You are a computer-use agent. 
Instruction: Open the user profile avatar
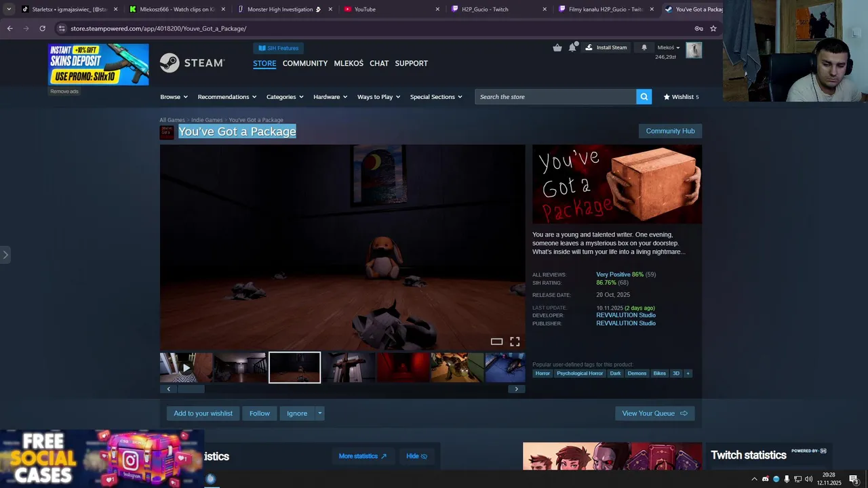point(694,50)
